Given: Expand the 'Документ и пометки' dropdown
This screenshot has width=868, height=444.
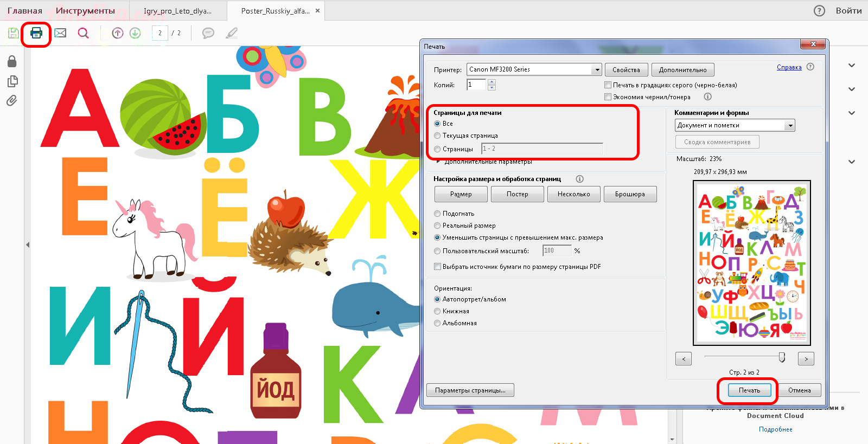Looking at the screenshot, I should 790,125.
